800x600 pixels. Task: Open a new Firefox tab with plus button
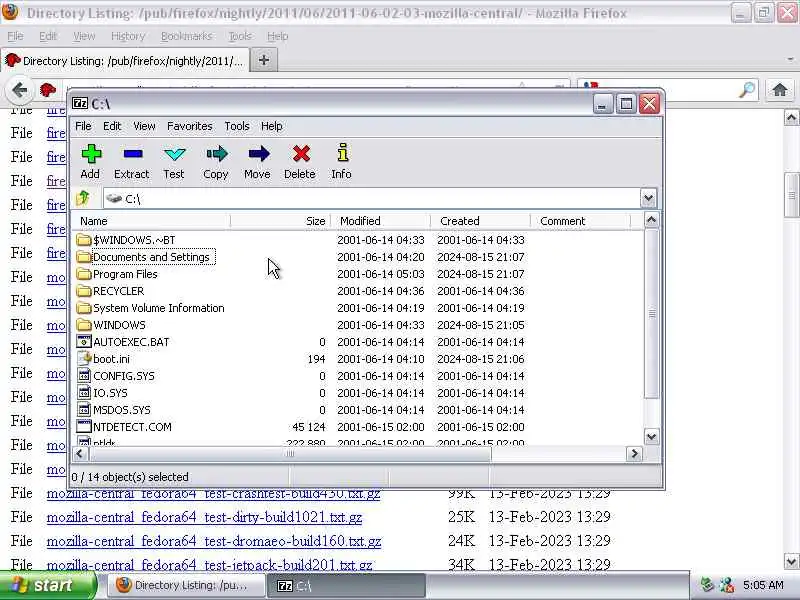[x=264, y=60]
